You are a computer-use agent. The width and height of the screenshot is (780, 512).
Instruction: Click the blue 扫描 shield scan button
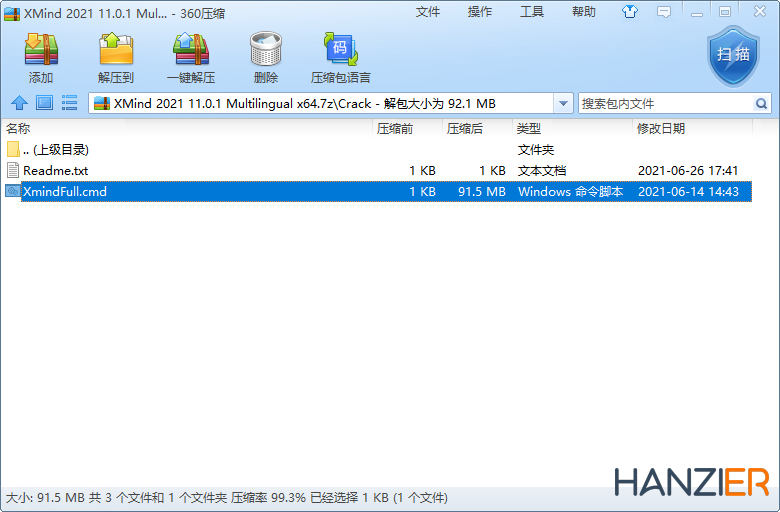(x=734, y=54)
